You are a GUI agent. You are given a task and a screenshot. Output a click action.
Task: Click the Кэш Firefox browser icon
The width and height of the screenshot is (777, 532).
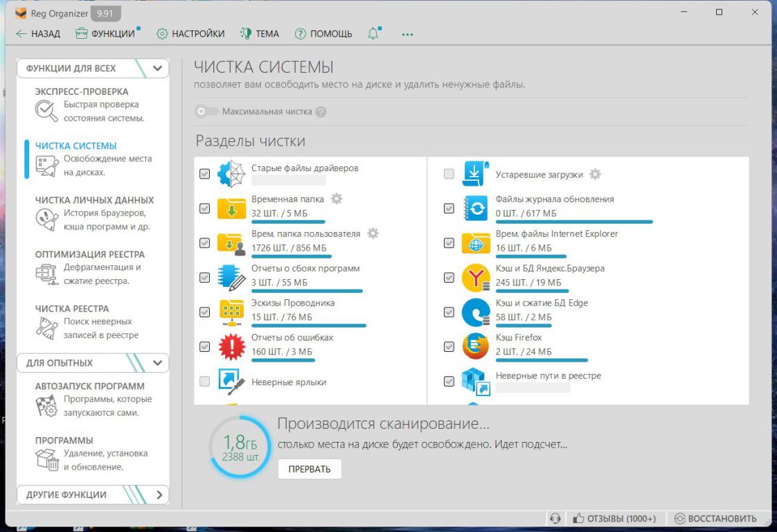click(x=476, y=346)
